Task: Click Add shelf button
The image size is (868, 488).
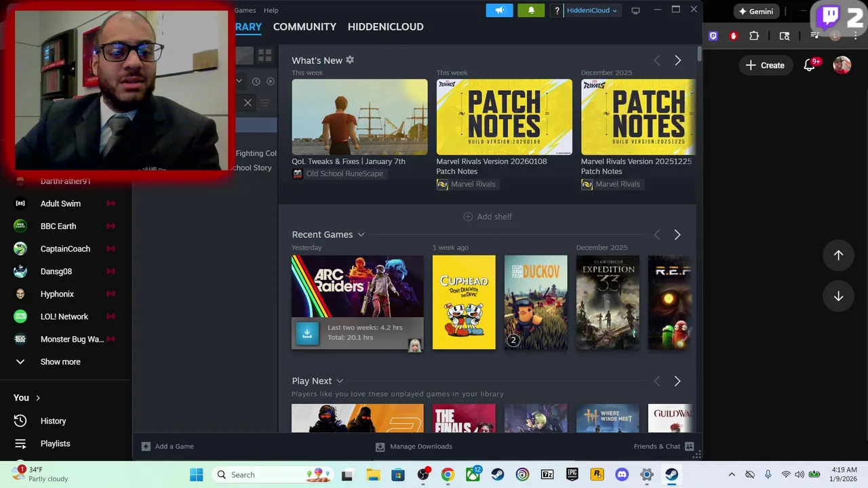Action: [488, 217]
